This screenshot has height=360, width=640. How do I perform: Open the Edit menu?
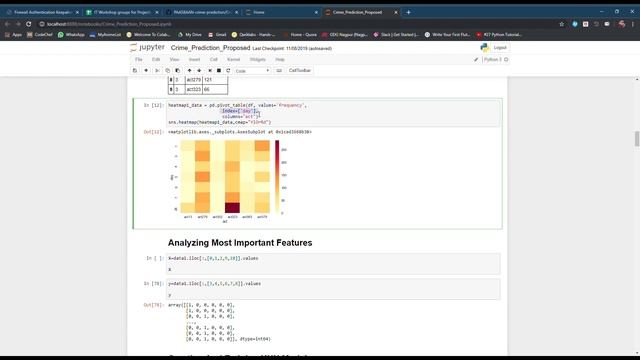pyautogui.click(x=156, y=60)
